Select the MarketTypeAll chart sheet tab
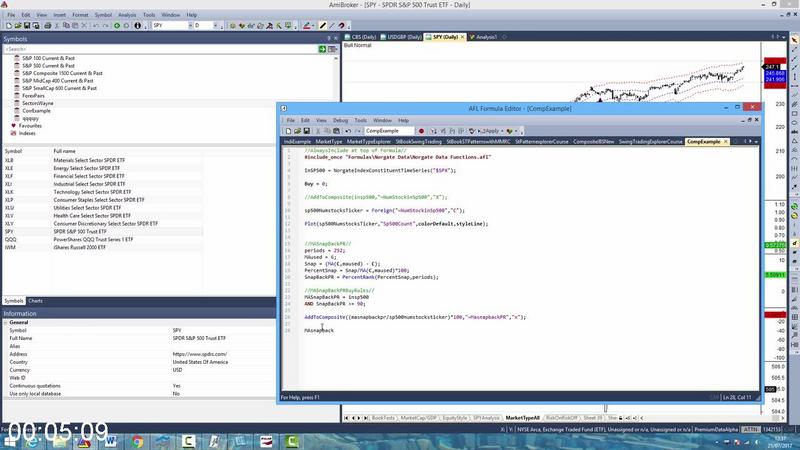Image resolution: width=800 pixels, height=450 pixels. (522, 418)
